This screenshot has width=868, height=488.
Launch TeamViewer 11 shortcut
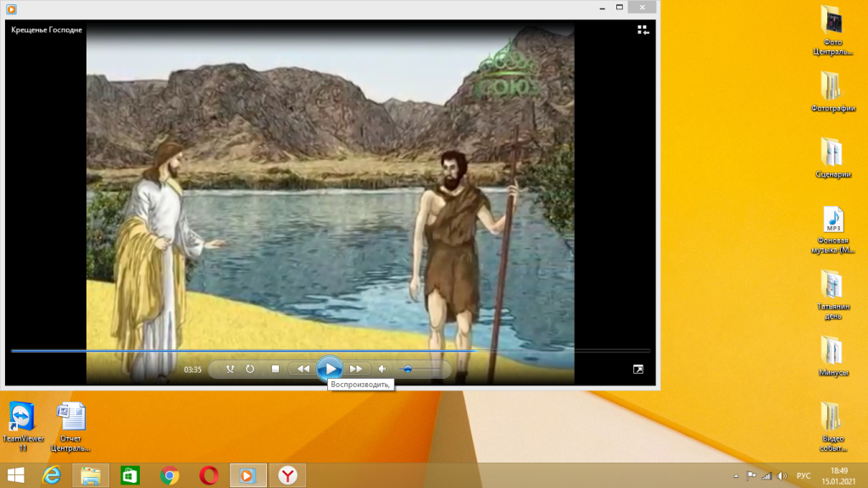pos(23,427)
